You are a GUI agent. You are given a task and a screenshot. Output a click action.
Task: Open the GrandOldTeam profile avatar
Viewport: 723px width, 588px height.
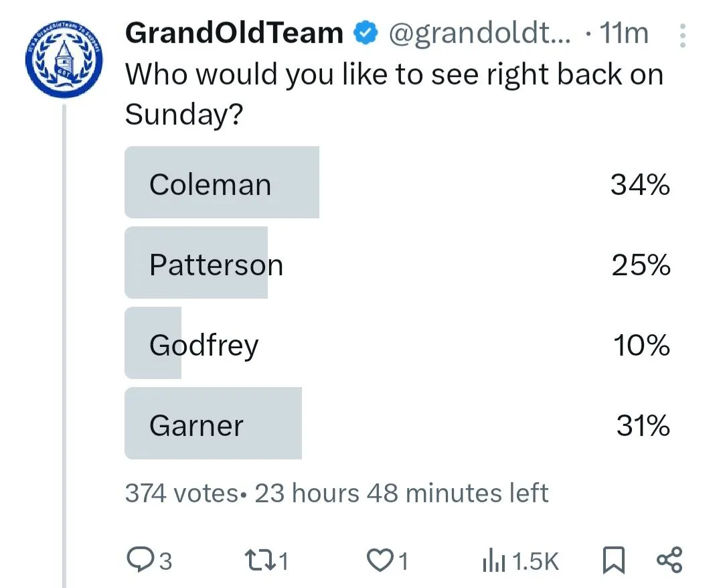pos(64,61)
